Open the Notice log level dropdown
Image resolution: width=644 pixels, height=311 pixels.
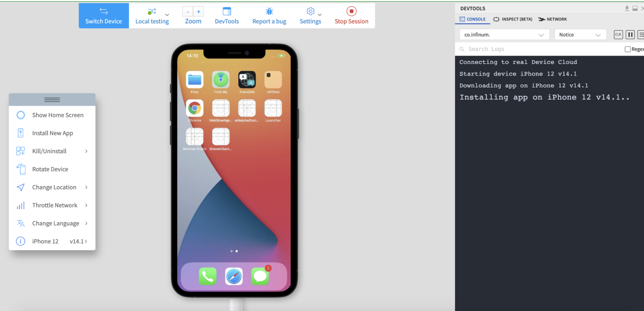pos(580,34)
